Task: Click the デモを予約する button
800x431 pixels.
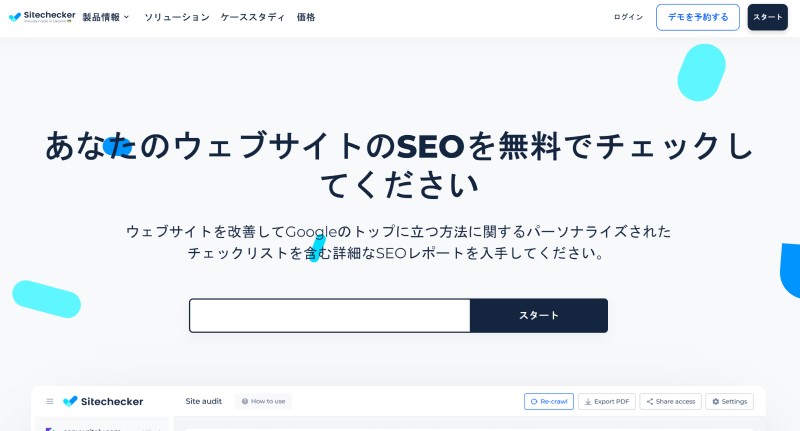Action: [x=698, y=17]
